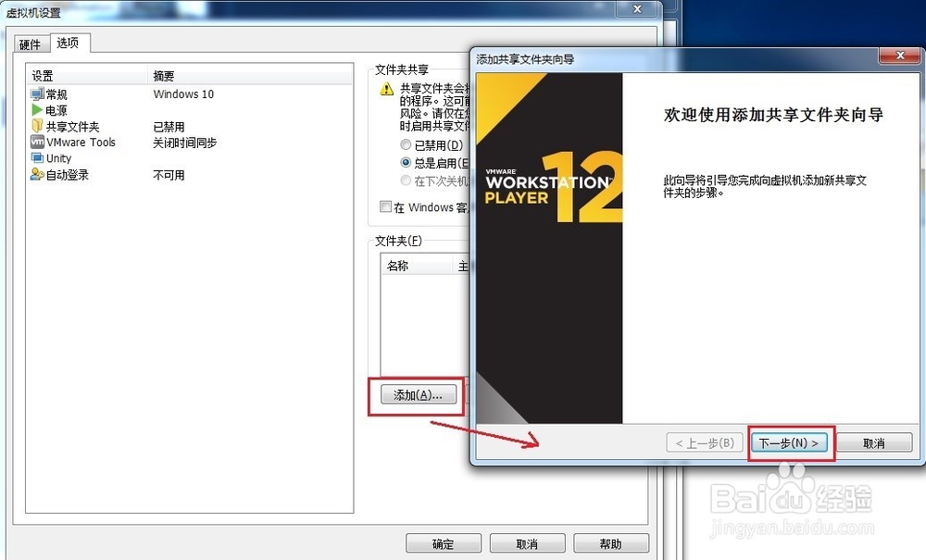Click the 电源 power settings icon

[x=37, y=109]
